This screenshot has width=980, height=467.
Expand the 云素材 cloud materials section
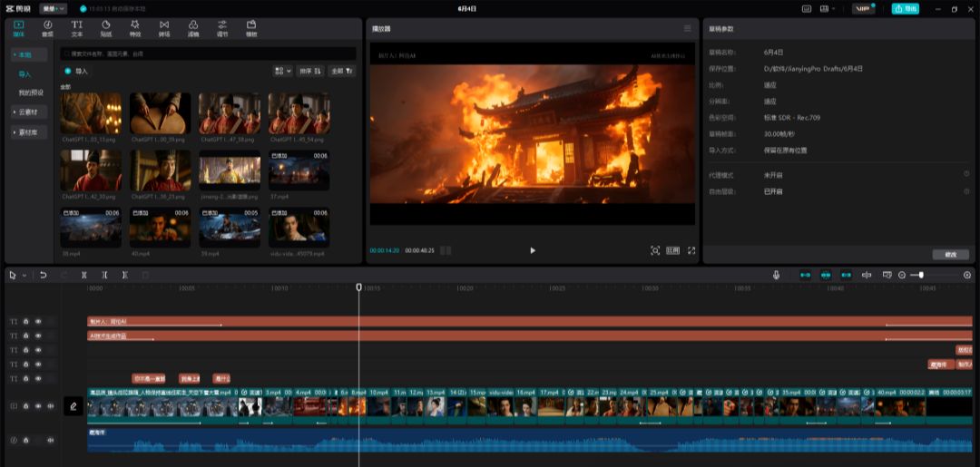(x=29, y=112)
